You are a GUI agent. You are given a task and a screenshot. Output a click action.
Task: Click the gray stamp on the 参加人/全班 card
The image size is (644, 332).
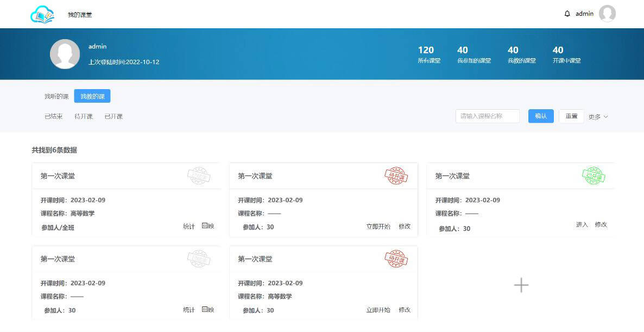[x=199, y=176]
